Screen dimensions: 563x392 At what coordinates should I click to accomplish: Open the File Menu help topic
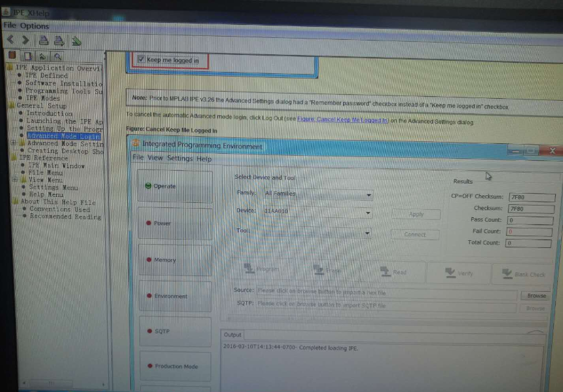pyautogui.click(x=46, y=173)
